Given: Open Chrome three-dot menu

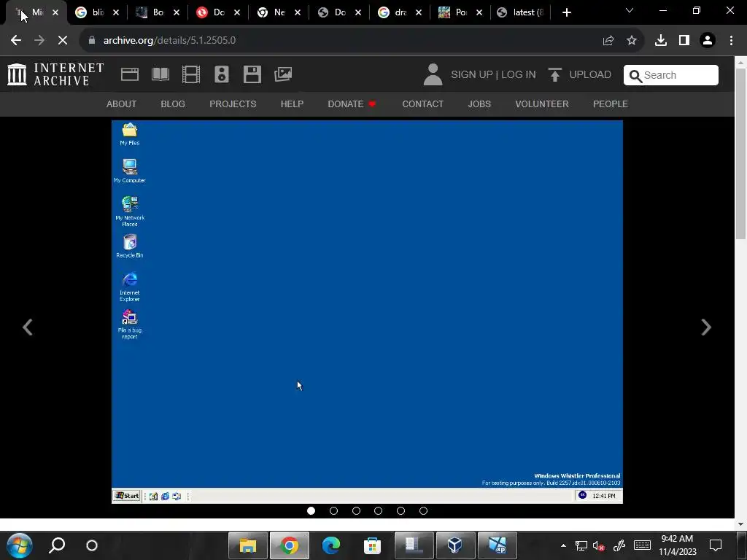Looking at the screenshot, I should pos(731,41).
